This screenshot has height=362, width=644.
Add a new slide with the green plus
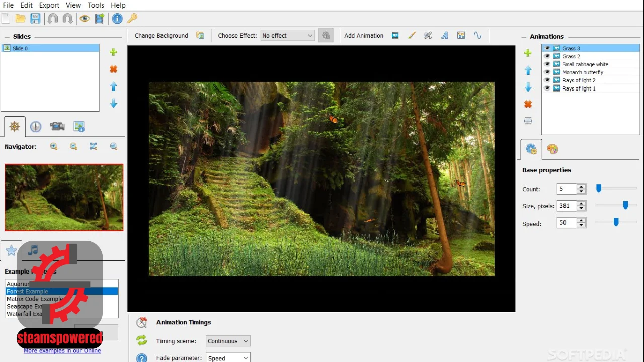(113, 52)
